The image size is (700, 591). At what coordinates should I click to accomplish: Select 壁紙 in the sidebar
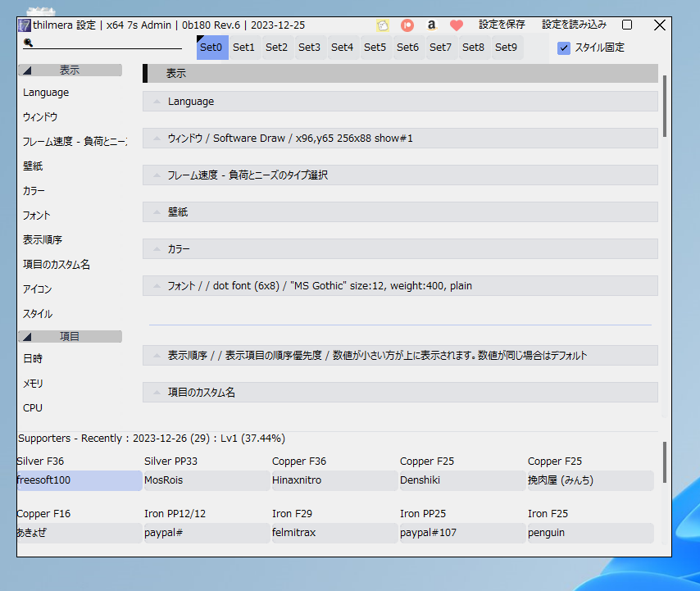[33, 166]
